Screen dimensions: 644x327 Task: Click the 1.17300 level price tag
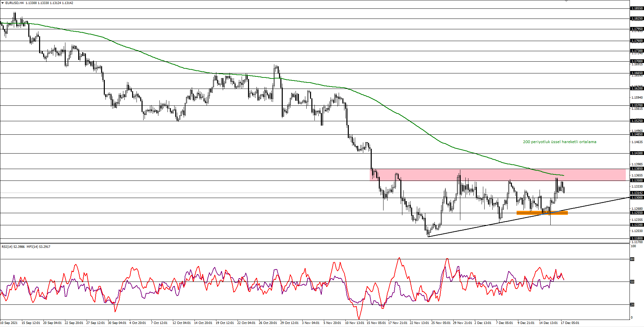[x=637, y=51]
